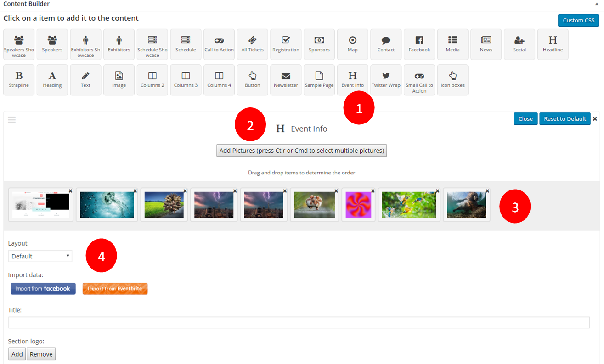This screenshot has width=604, height=364.
Task: Add the Heading item
Action: coord(52,80)
